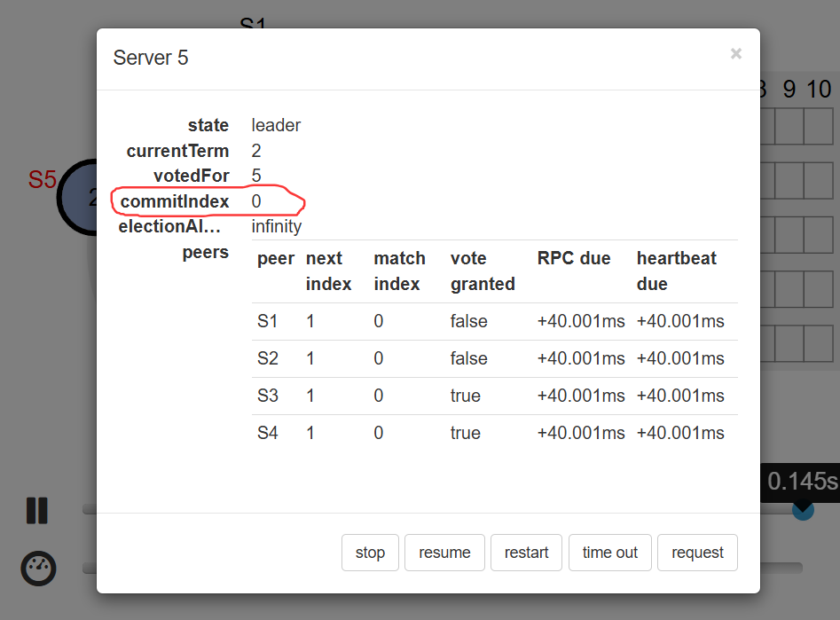Click the request button
The image size is (840, 620).
click(697, 553)
